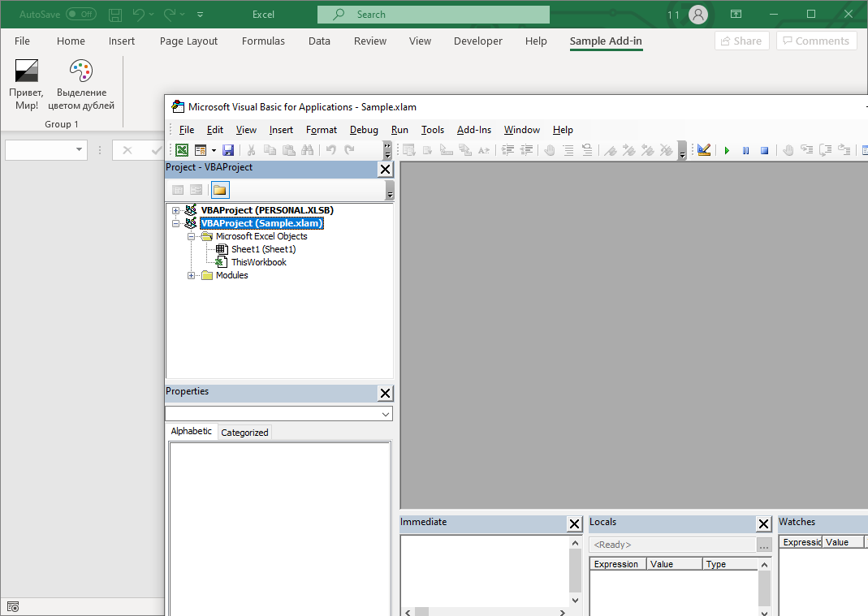
Task: Close the Locals window pane
Action: click(x=763, y=523)
